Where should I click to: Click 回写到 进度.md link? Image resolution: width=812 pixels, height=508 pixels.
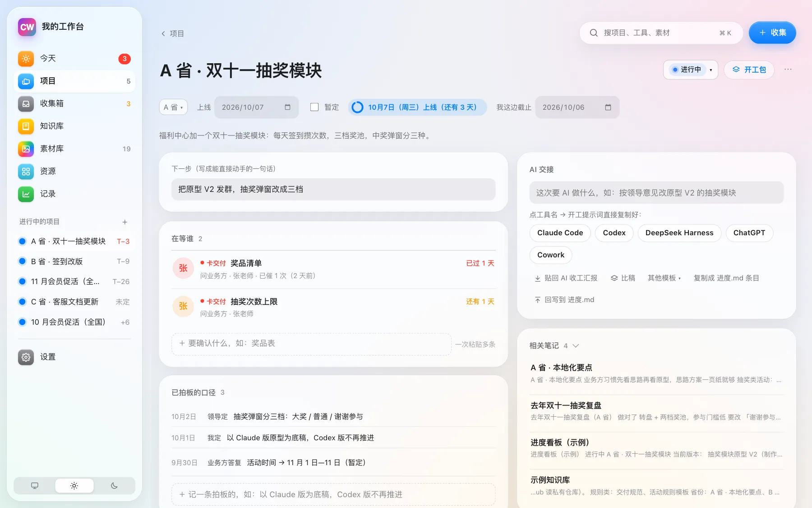(x=564, y=299)
